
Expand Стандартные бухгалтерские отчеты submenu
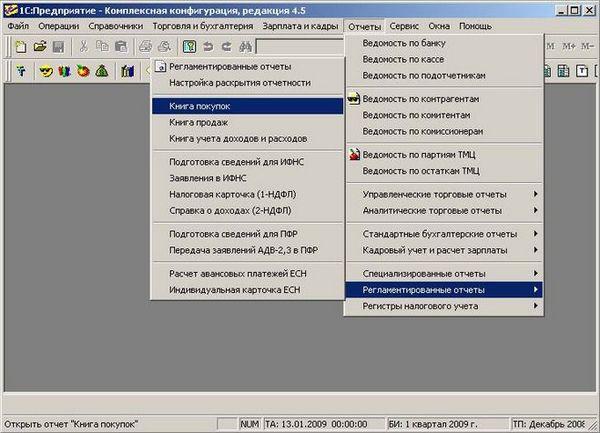pyautogui.click(x=444, y=234)
